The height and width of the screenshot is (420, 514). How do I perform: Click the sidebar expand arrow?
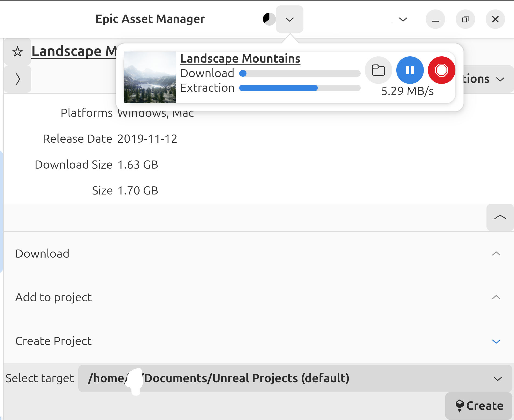(18, 79)
